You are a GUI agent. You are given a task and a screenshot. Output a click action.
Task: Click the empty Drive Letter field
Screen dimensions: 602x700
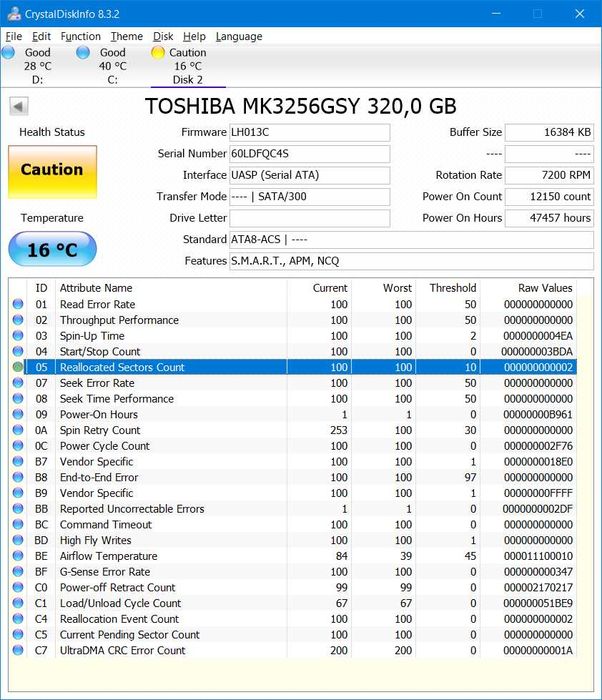(x=309, y=218)
